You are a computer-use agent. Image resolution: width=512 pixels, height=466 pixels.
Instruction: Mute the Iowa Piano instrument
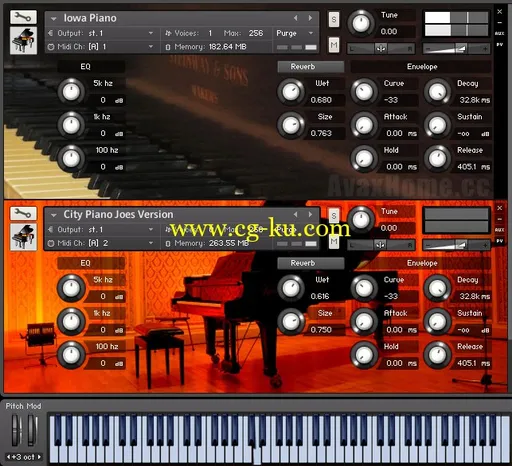[334, 45]
